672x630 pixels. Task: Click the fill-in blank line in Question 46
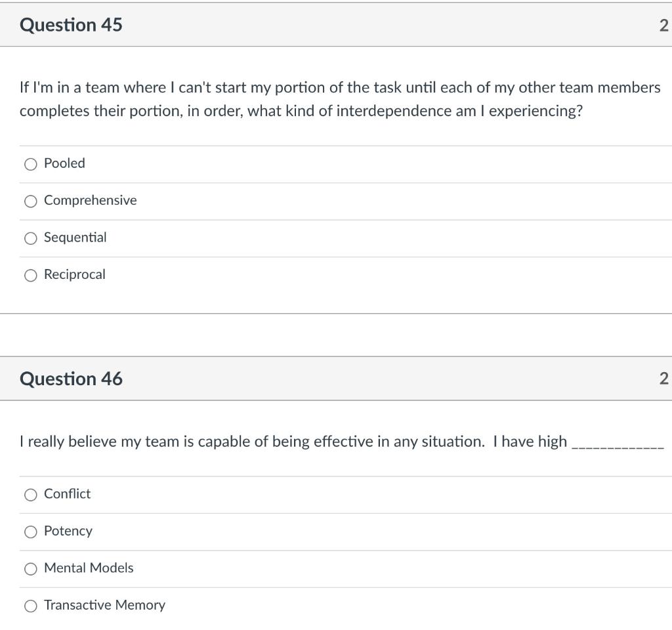tap(618, 446)
